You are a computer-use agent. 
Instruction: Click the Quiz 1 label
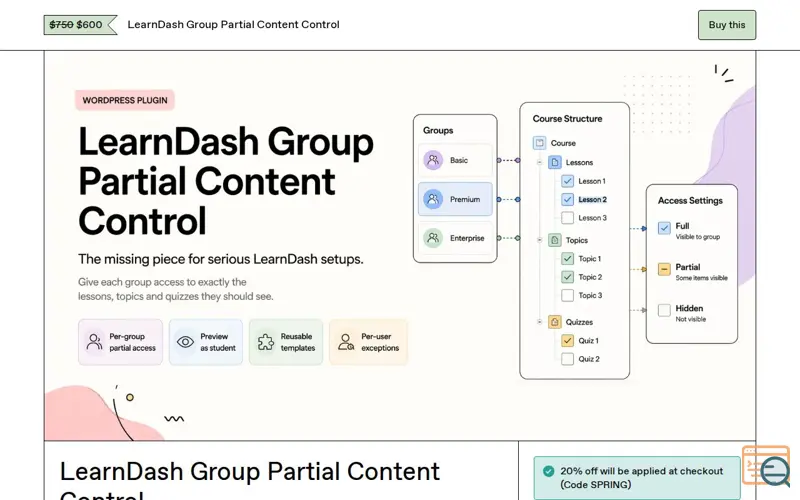click(x=588, y=340)
